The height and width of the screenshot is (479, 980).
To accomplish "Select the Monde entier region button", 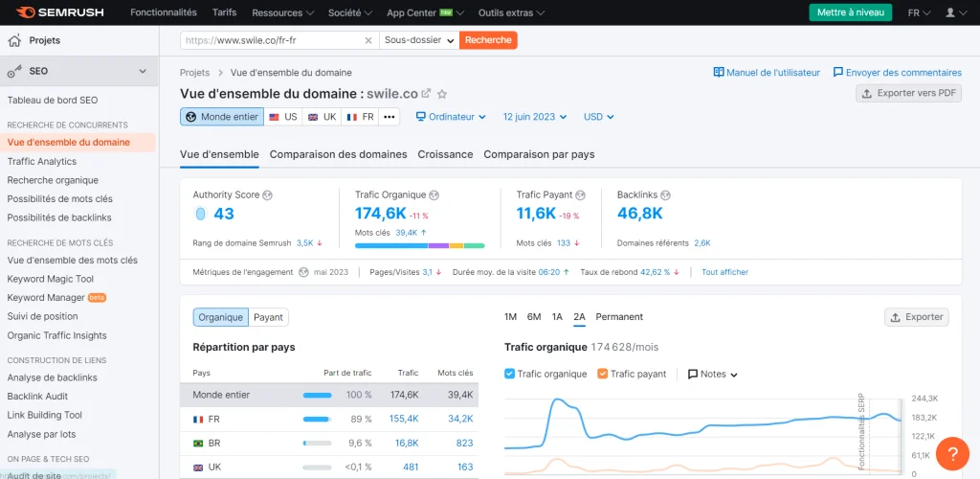I will pyautogui.click(x=222, y=117).
